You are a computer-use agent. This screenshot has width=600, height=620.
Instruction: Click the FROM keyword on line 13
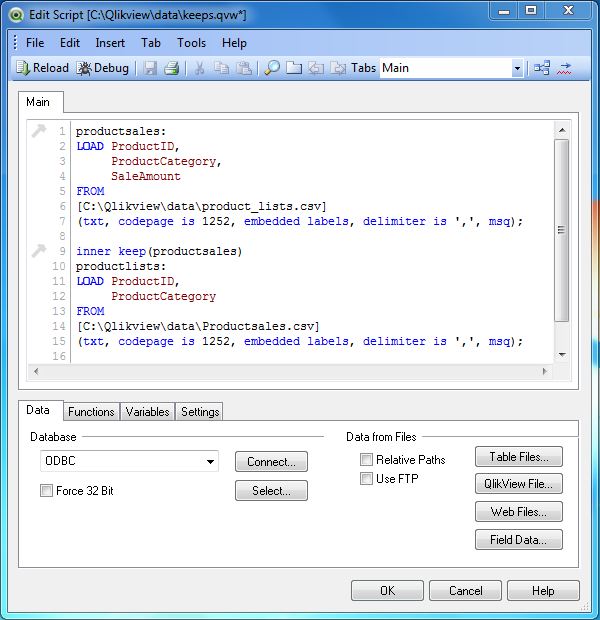point(91,312)
